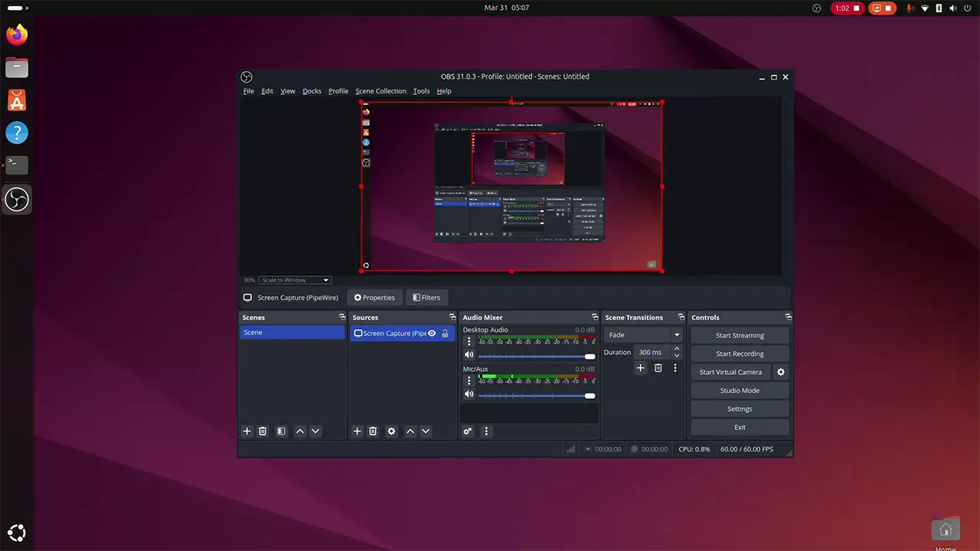
Task: Click Start Recording button
Action: (x=740, y=354)
